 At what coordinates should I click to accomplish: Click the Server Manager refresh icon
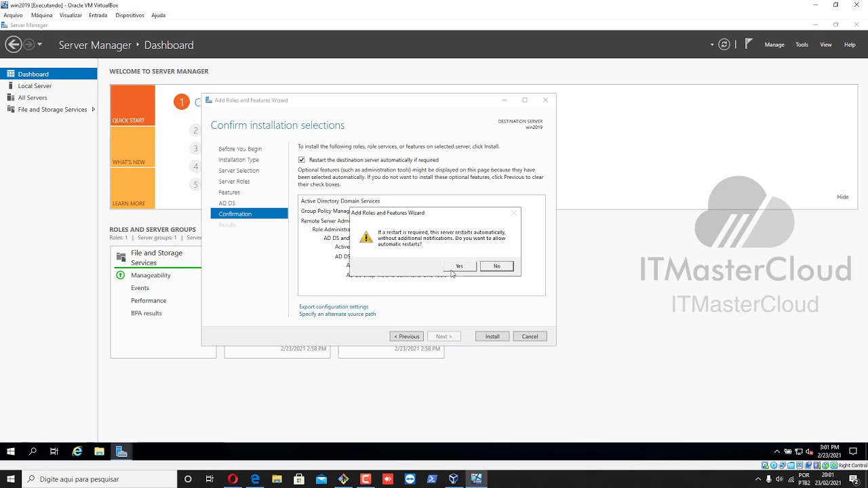point(724,45)
